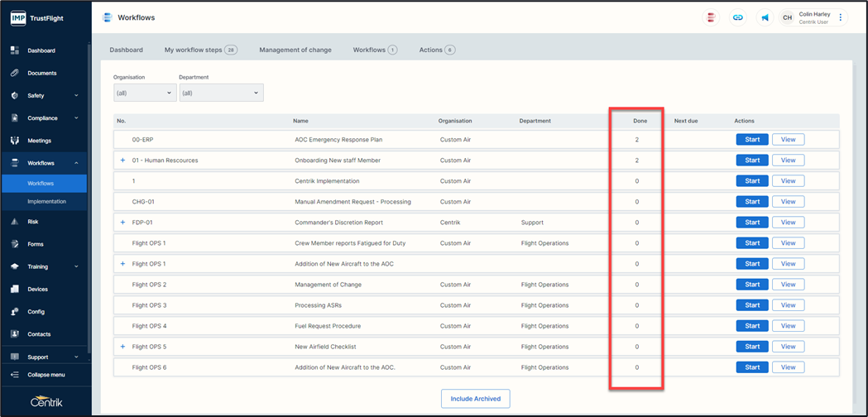
Task: Click the Documents paperclip icon
Action: tap(14, 73)
